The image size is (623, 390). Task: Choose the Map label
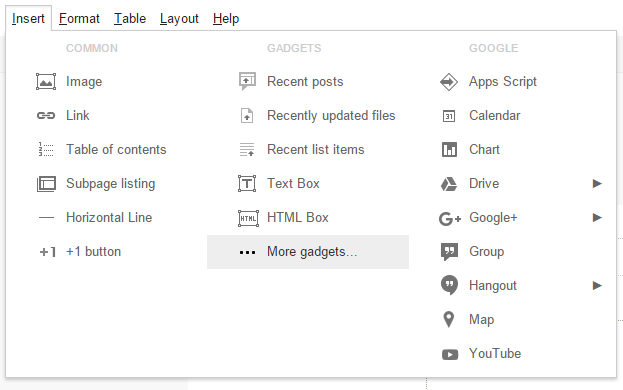pyautogui.click(x=482, y=320)
